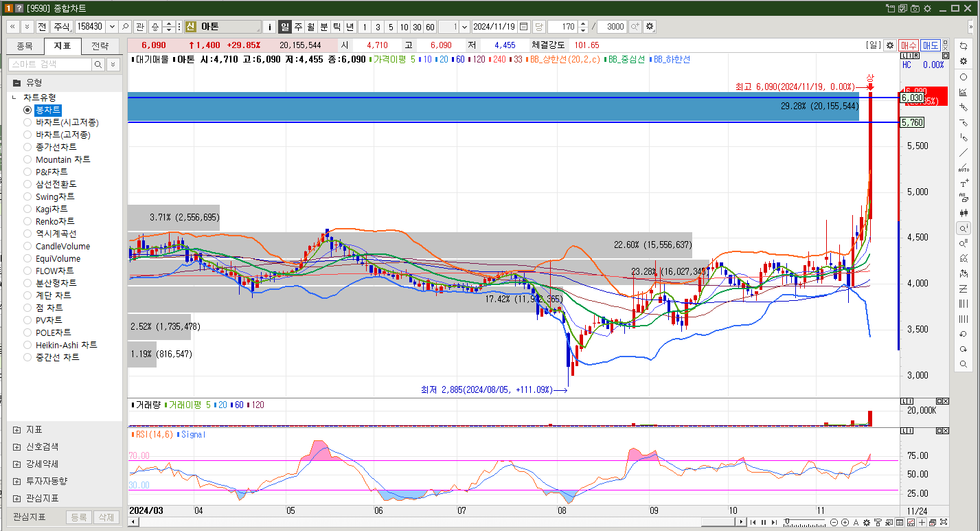The width and height of the screenshot is (980, 531).
Task: Select the 분 minute period
Action: pyautogui.click(x=324, y=26)
